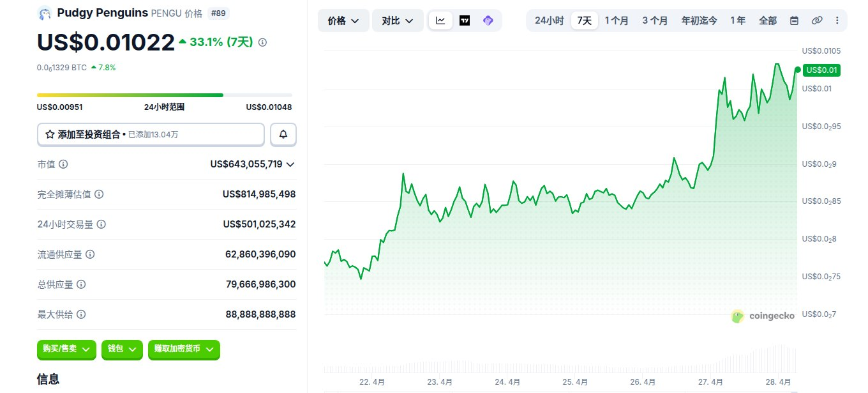Click the US$643,055,719 market cap value
868x393 pixels.
[246, 164]
